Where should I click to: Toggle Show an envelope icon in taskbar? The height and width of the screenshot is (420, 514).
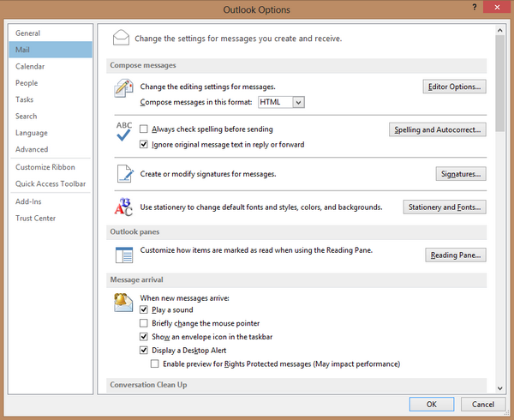coord(144,337)
